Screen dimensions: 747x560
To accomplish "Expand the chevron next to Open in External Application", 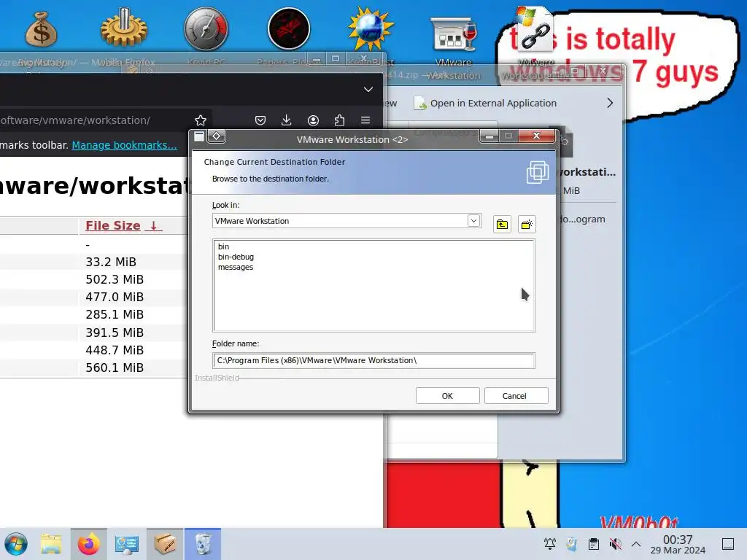I will [x=610, y=104].
